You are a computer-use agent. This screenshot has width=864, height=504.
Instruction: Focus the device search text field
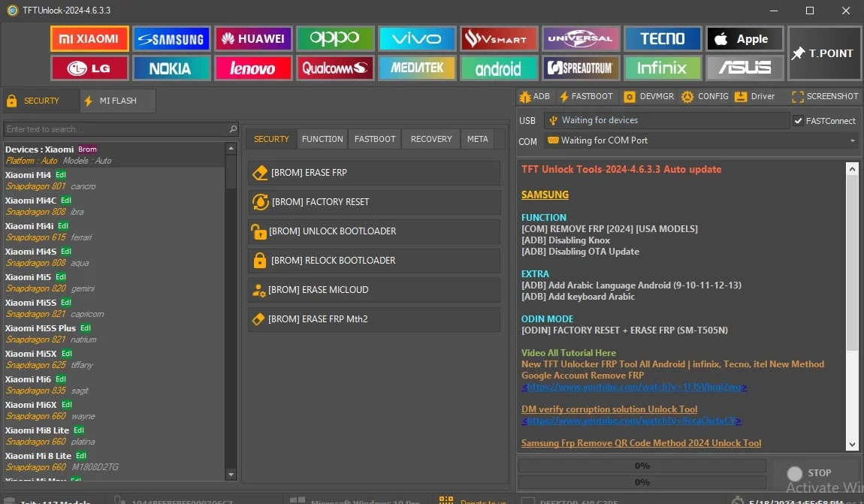click(x=116, y=129)
